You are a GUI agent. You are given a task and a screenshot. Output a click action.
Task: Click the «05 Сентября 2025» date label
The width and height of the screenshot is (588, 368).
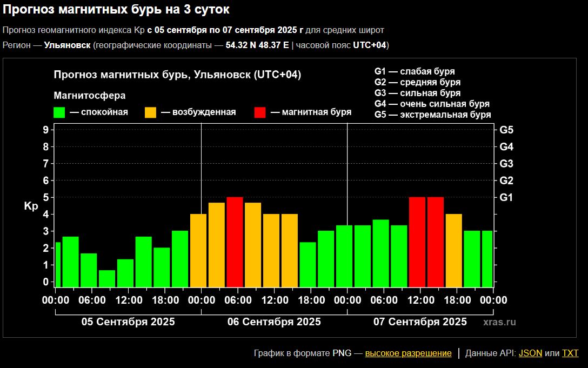[x=128, y=322]
